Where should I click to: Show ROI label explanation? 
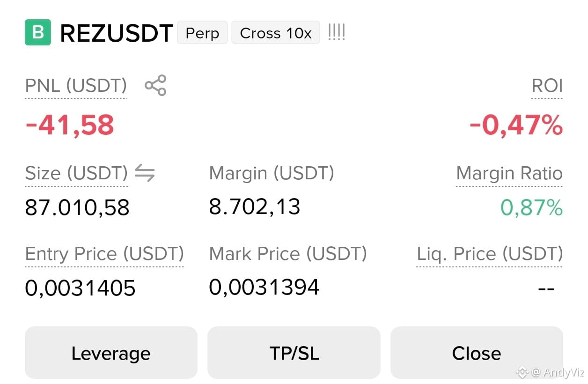tap(547, 86)
